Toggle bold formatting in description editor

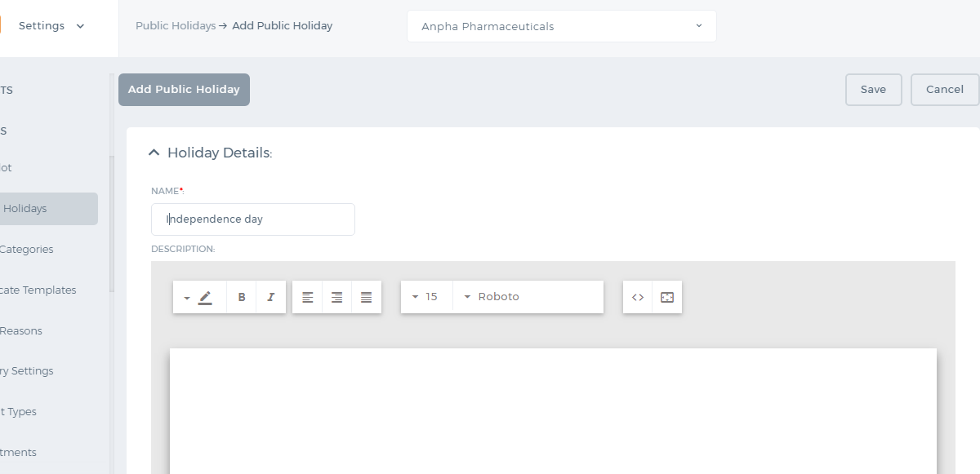coord(242,297)
